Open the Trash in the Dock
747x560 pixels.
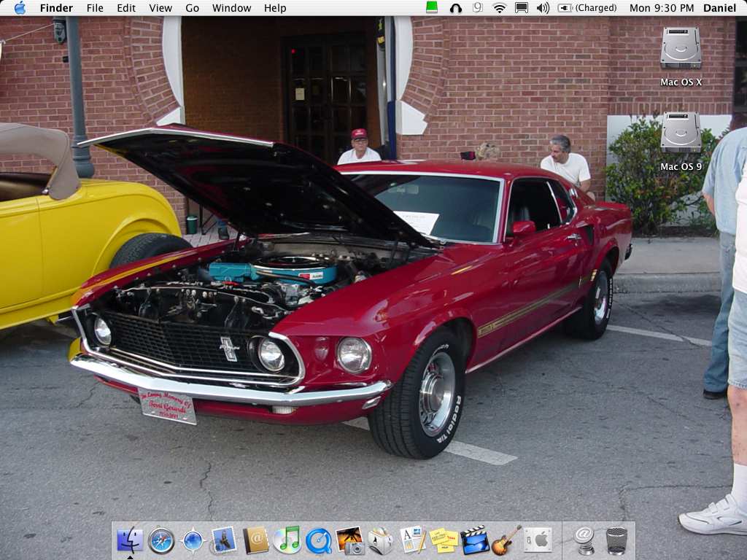tap(616, 540)
